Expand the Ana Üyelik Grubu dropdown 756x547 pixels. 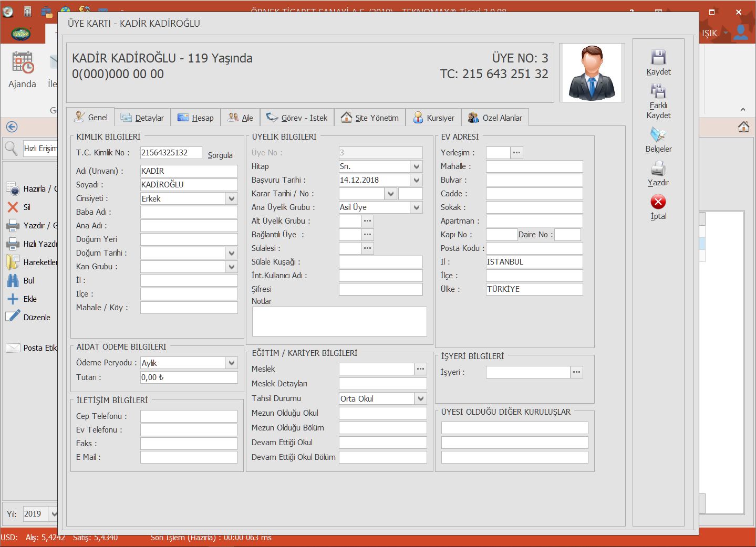[x=417, y=207]
